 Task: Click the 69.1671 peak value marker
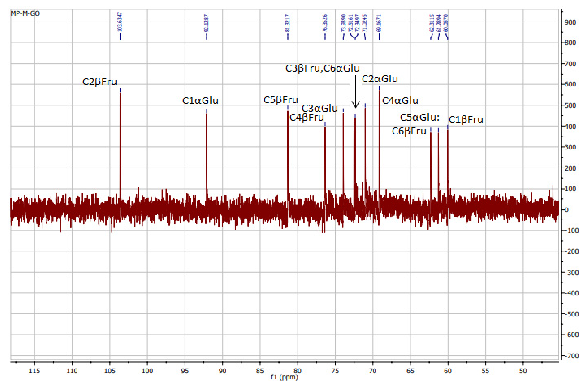(x=379, y=23)
